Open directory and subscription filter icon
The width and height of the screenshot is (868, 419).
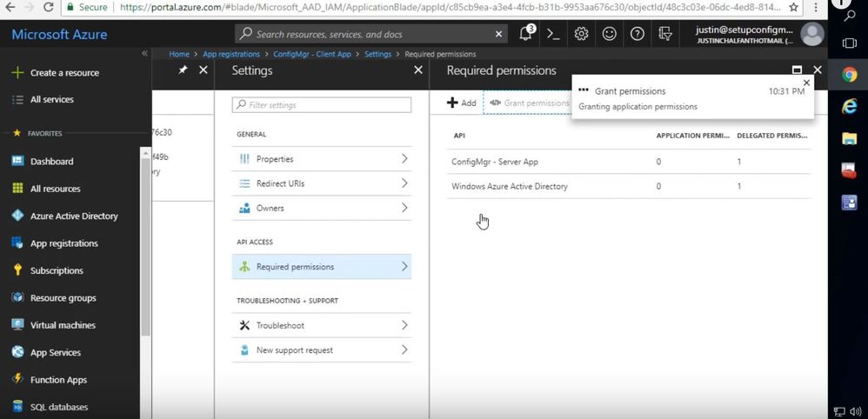[x=665, y=34]
